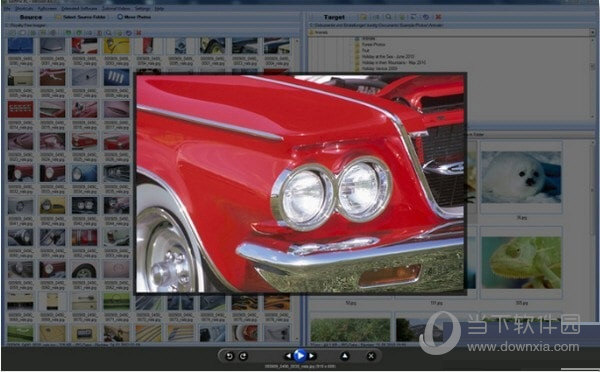Go to next photo in preview
This screenshot has height=372, width=600.
[312, 356]
